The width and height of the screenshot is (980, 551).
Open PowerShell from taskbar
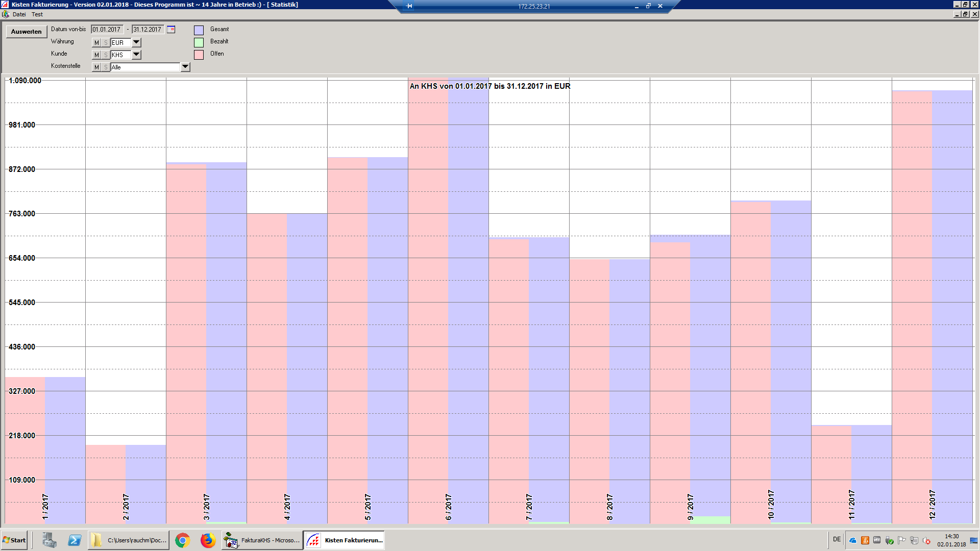tap(75, 540)
